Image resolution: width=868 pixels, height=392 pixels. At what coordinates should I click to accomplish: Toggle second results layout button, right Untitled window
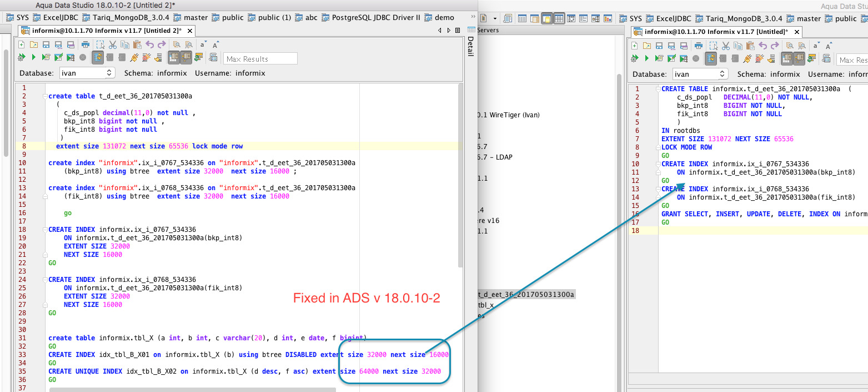(x=799, y=58)
